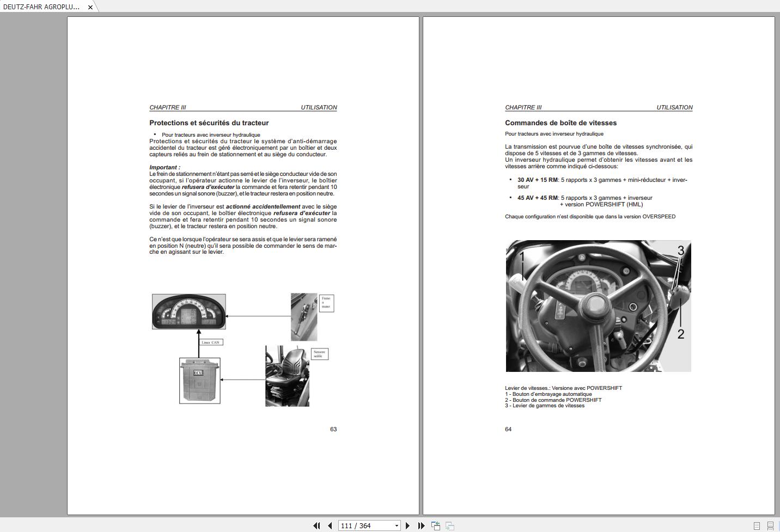Click the 'Linea CAN' label in diagram

pos(210,342)
